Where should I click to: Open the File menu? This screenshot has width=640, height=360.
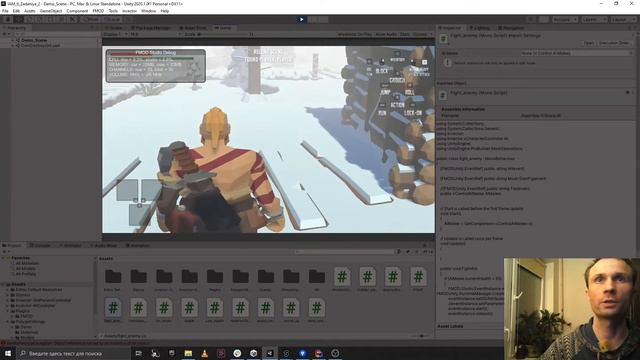[5, 11]
